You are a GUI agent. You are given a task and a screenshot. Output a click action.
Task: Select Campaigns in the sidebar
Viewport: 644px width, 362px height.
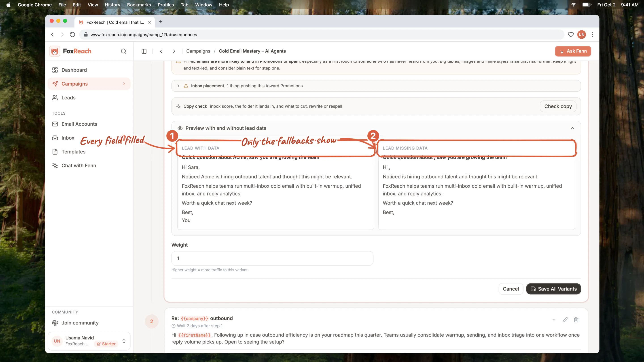click(89, 84)
